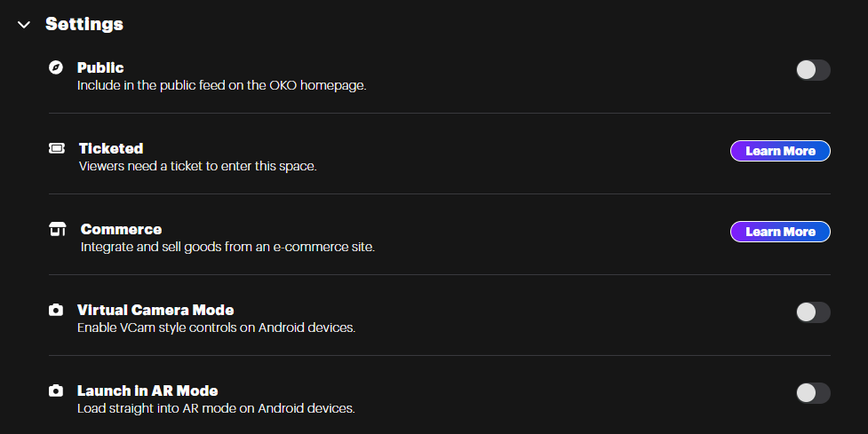Enable the Public feed toggle
The width and height of the screenshot is (868, 434).
click(812, 70)
